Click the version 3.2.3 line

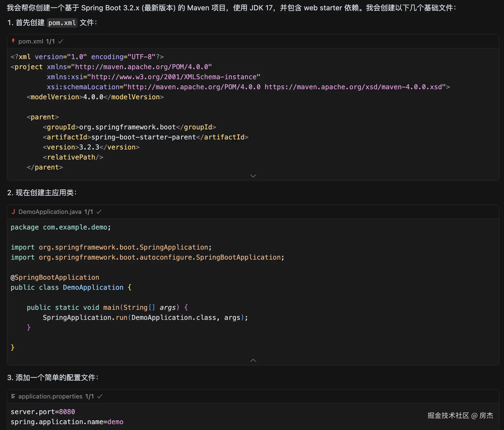pos(91,147)
